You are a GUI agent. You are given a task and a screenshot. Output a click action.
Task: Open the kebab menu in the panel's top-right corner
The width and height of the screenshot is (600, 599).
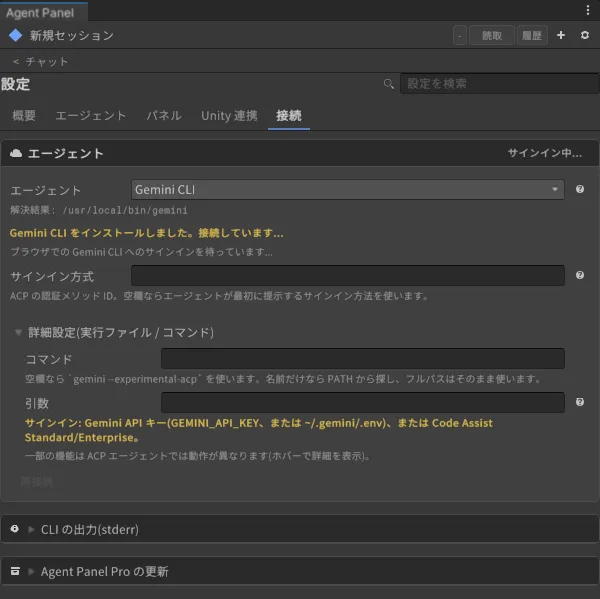click(587, 10)
